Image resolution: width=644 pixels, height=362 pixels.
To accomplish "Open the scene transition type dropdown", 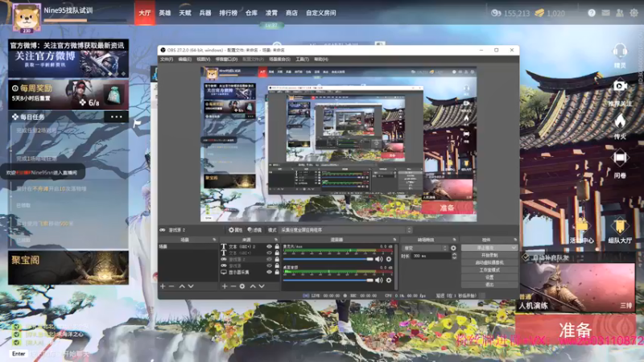I will tap(426, 248).
